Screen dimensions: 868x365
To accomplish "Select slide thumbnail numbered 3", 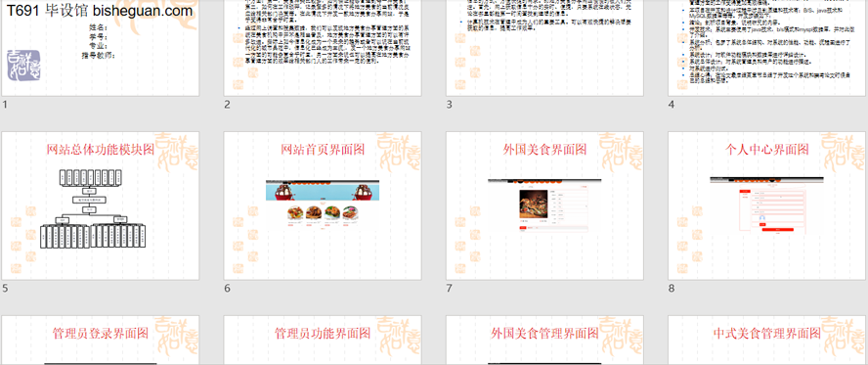I will 545,48.
